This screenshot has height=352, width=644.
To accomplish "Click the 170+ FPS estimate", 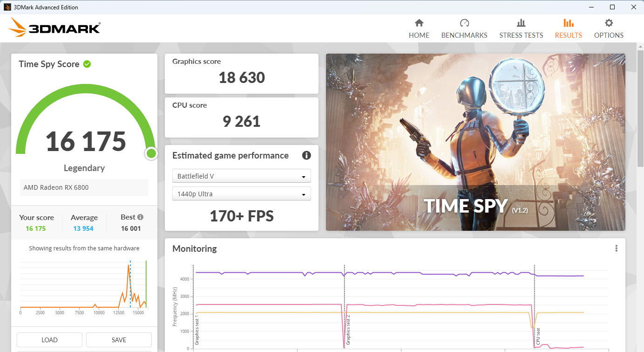I will point(242,216).
